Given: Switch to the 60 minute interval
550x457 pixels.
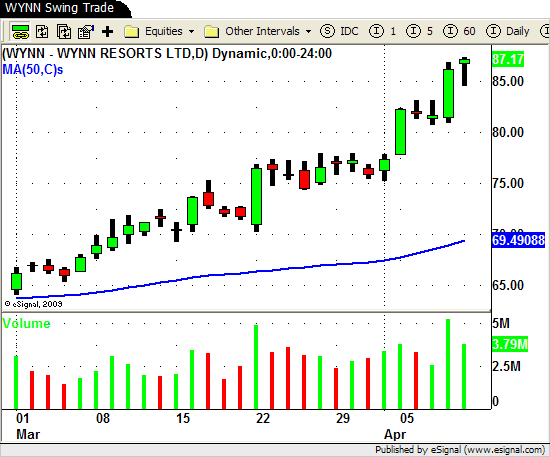Looking at the screenshot, I should tap(459, 31).
